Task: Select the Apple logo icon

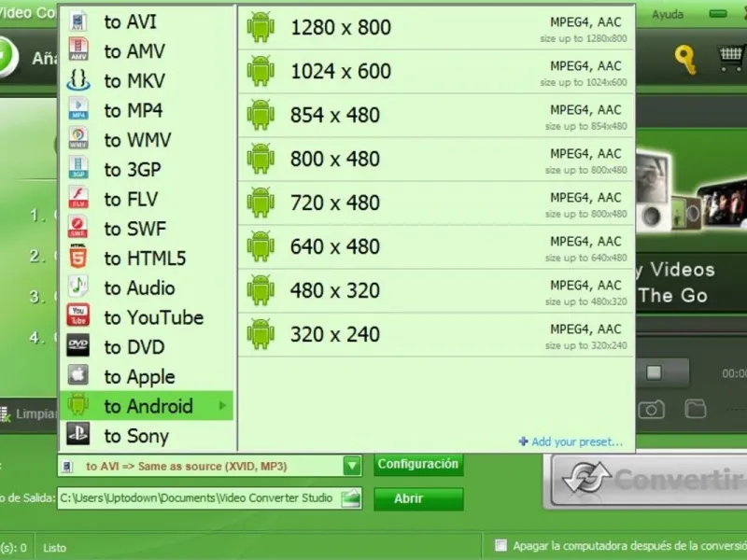Action: tap(78, 375)
